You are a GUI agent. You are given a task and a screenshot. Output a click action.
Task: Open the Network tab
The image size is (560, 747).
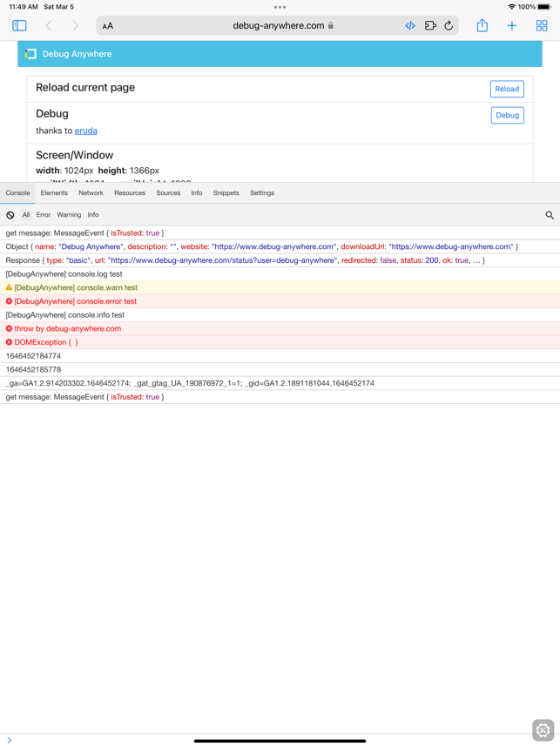tap(91, 193)
